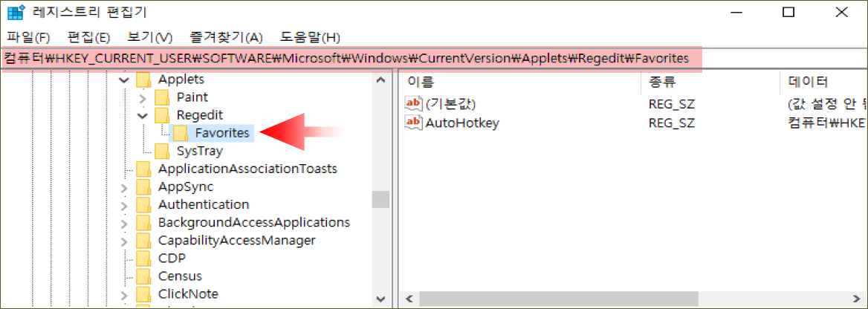The image size is (868, 309).
Task: Select the Regedit tree label
Action: pos(200,114)
